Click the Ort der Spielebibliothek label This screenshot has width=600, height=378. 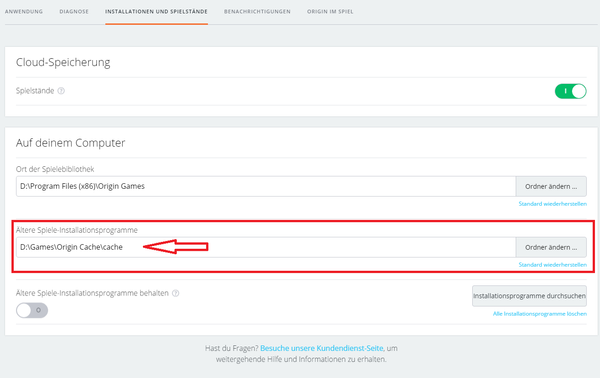coord(55,169)
